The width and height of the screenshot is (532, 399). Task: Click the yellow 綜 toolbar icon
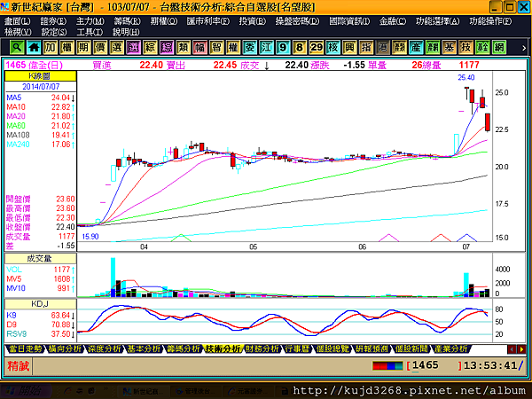point(150,47)
